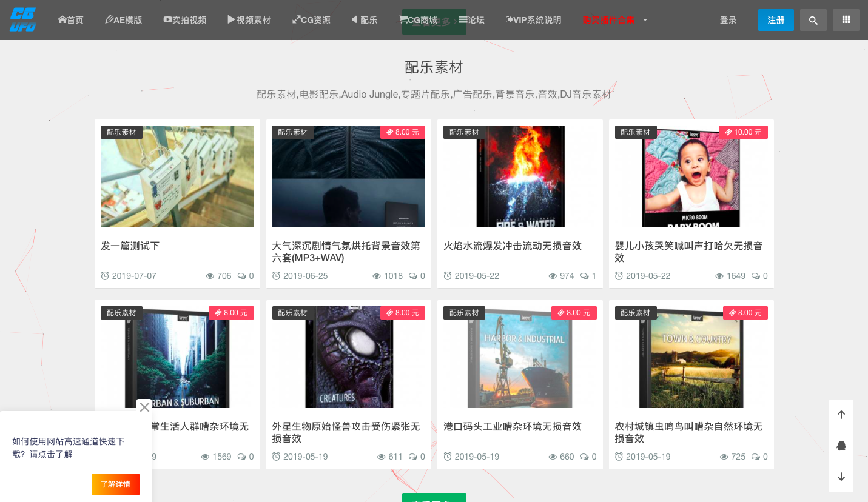Image resolution: width=868 pixels, height=502 pixels.
Task: Close the high-speed download popup
Action: tap(144, 407)
